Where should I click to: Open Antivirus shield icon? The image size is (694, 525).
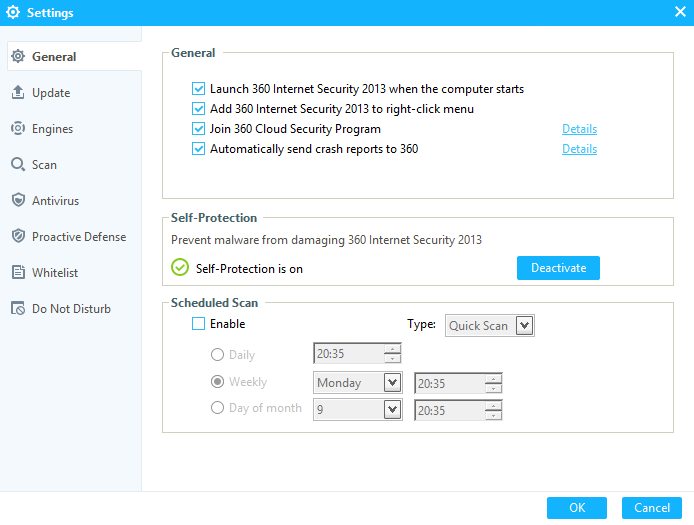[x=18, y=200]
